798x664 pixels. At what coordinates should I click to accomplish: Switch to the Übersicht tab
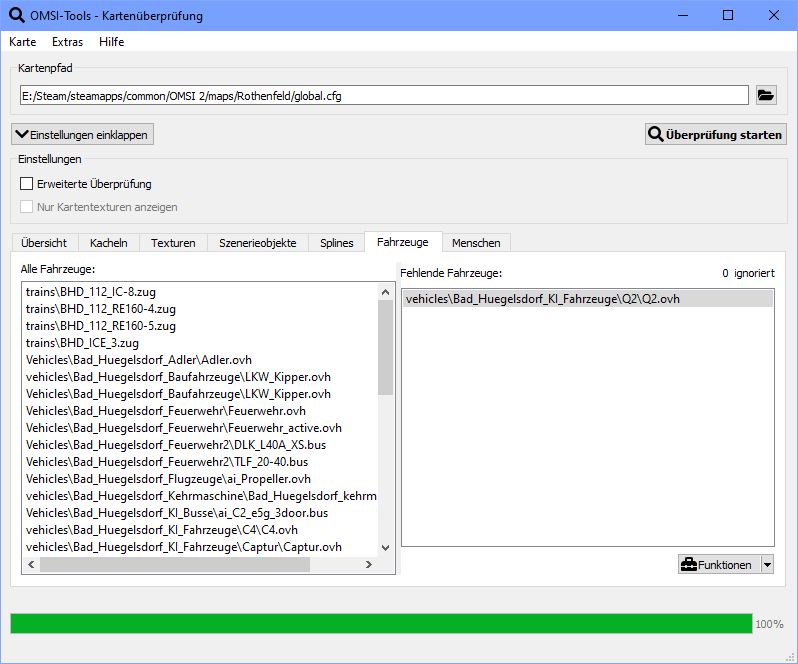(x=44, y=243)
